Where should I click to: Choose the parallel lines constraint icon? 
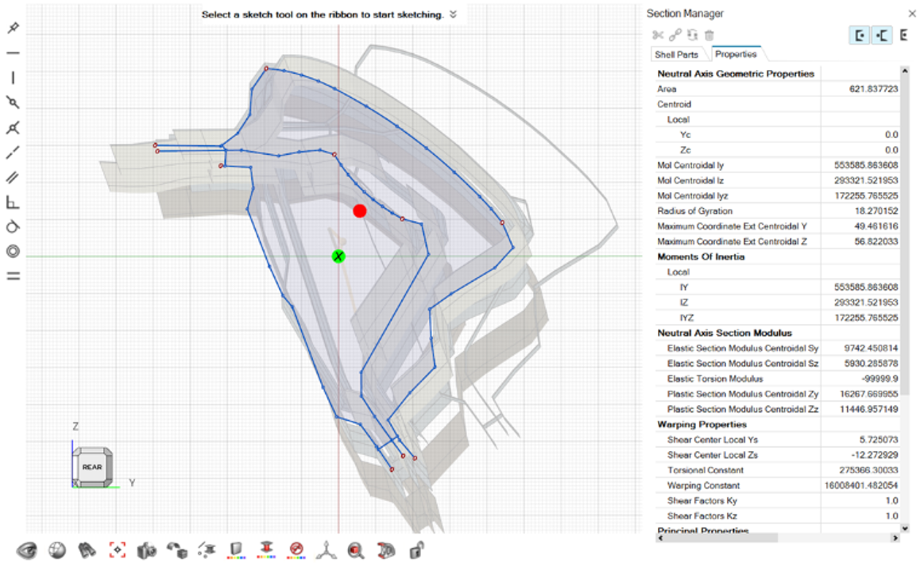click(x=13, y=178)
